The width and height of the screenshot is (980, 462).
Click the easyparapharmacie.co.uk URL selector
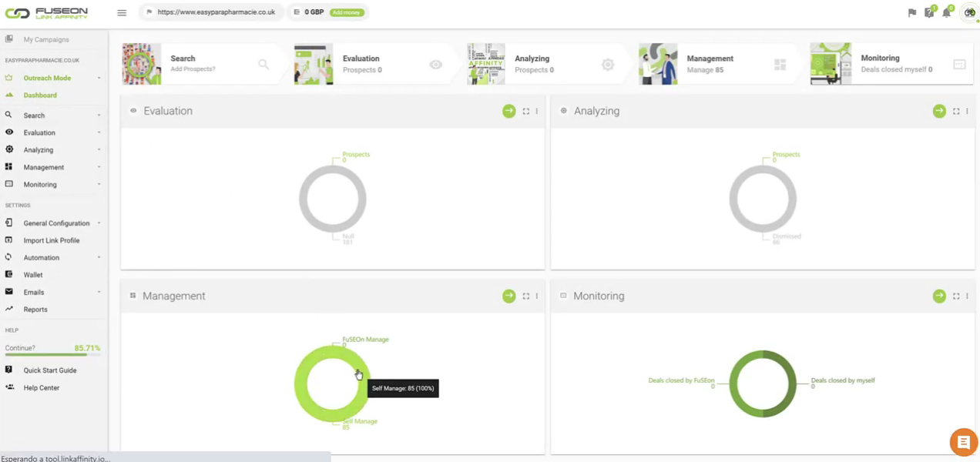(210, 12)
